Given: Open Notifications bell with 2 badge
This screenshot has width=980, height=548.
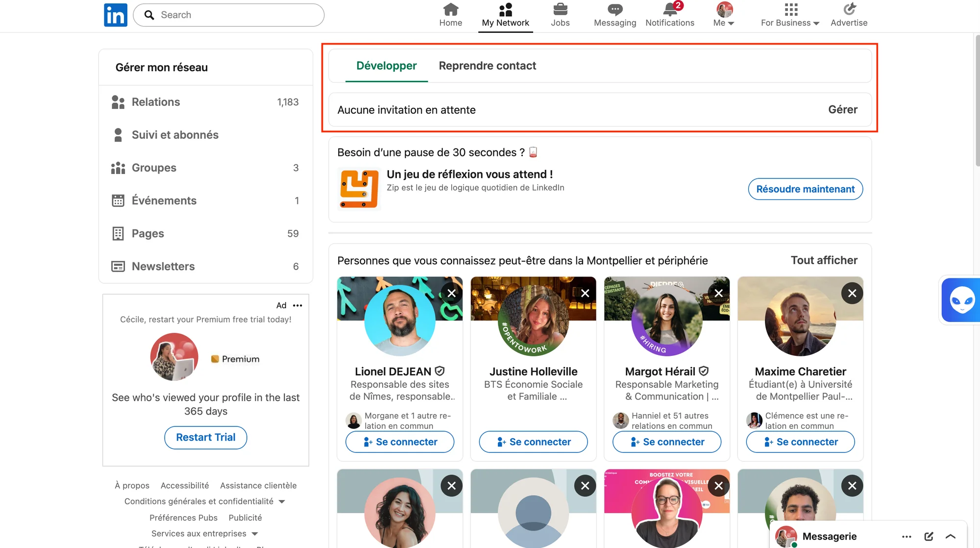Looking at the screenshot, I should coord(670,15).
